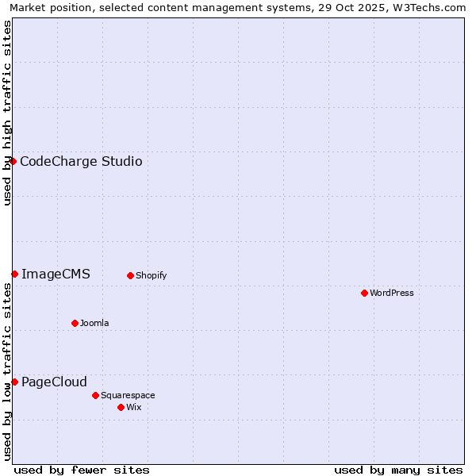Select the Squarespace data point marker
The height and width of the screenshot is (476, 476).
click(95, 395)
